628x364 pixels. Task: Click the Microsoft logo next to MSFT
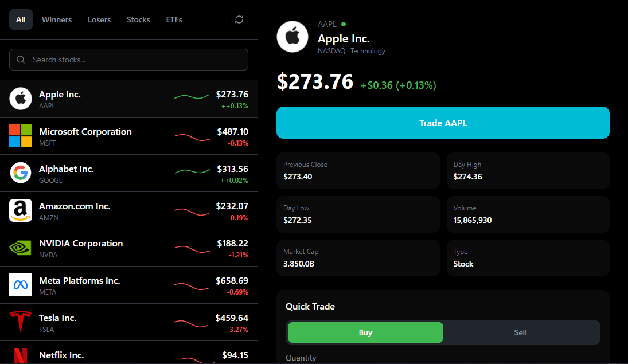21,136
